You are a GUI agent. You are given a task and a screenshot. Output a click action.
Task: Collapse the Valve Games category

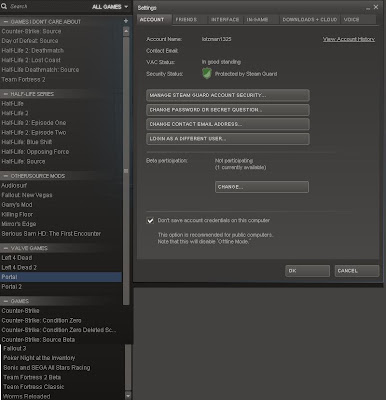[x=6, y=248]
